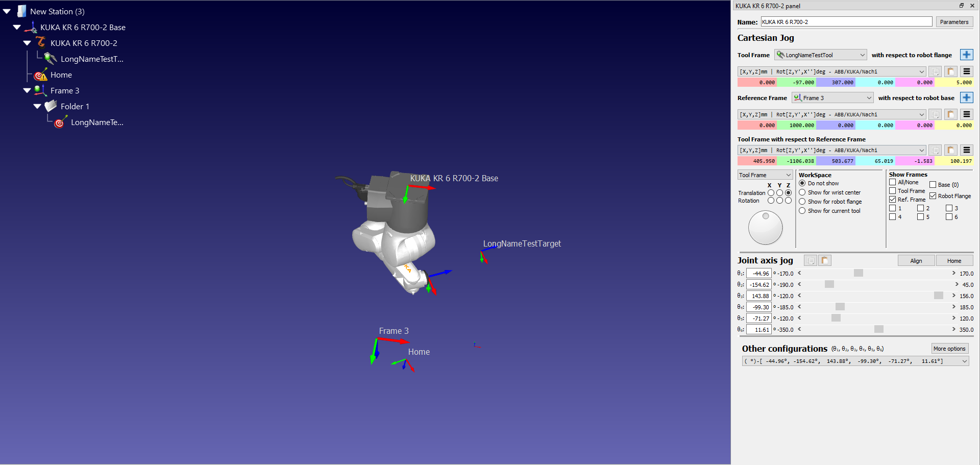Screen dimensions: 980x465
Task: Paste into Tool Frame with respect to Reference pose
Action: point(950,150)
